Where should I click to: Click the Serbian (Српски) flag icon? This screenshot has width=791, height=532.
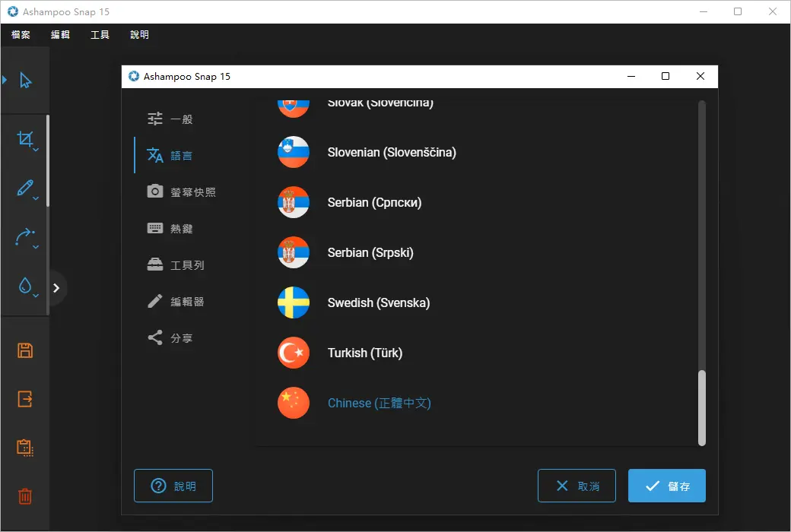[x=294, y=202]
